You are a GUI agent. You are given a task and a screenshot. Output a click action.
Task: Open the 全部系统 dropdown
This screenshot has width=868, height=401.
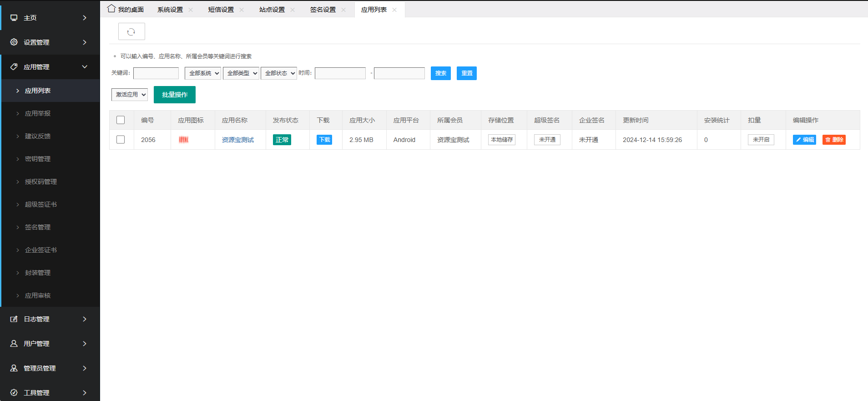coord(203,73)
